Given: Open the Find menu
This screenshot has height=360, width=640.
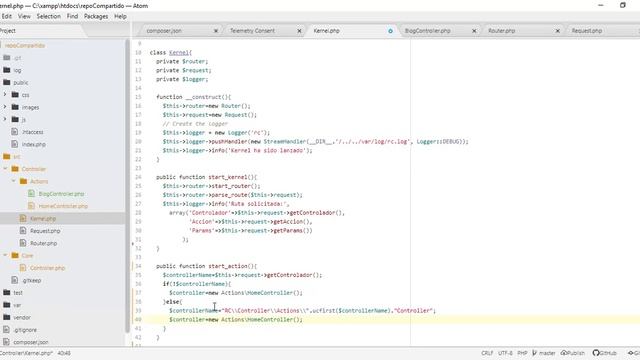Looking at the screenshot, I should coord(72,16).
